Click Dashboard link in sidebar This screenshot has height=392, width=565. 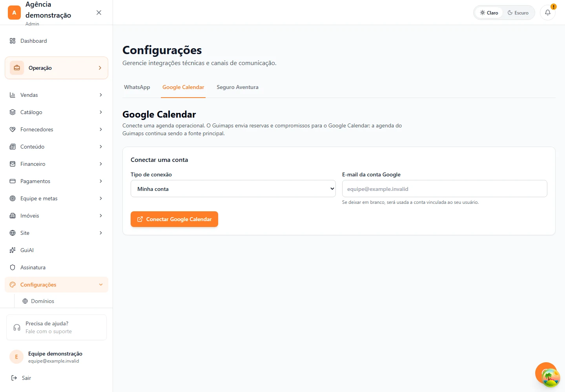(x=56, y=41)
